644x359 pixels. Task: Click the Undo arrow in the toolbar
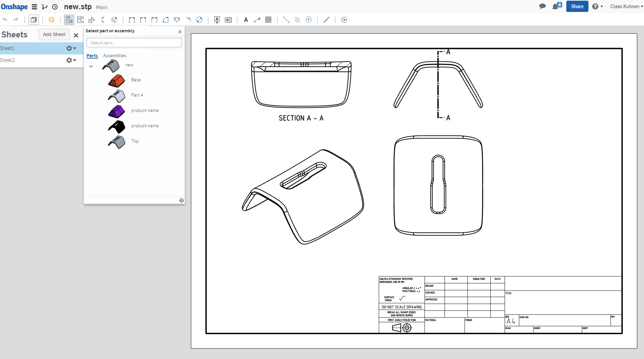coord(5,20)
